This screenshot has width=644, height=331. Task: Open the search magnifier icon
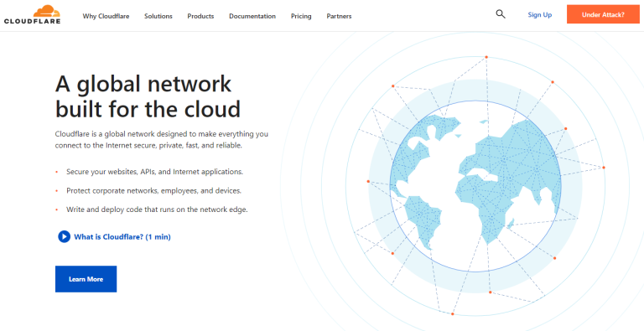pyautogui.click(x=501, y=14)
